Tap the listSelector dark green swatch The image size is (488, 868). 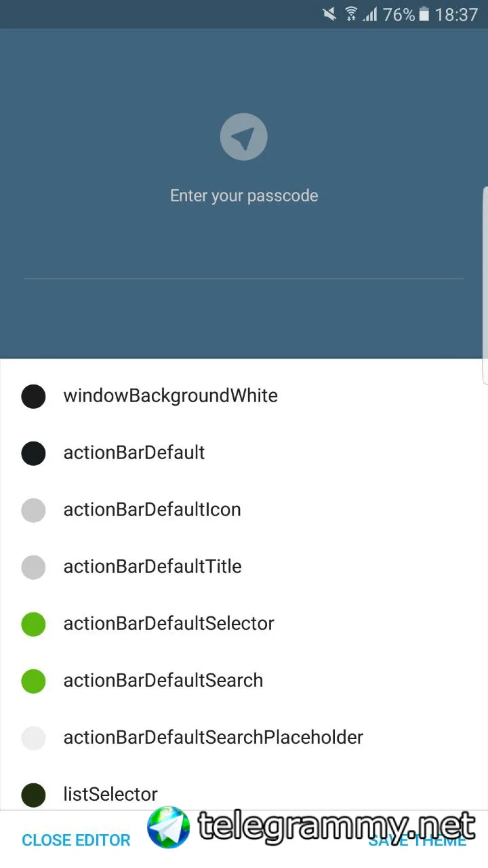pyautogui.click(x=33, y=795)
